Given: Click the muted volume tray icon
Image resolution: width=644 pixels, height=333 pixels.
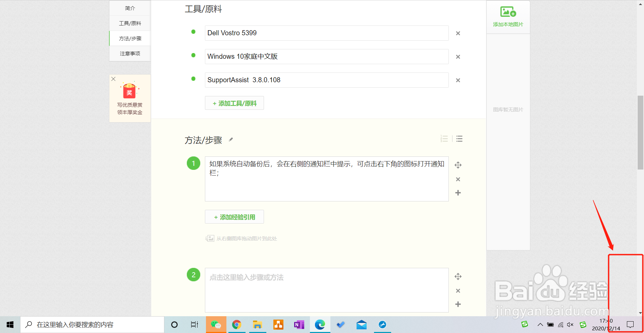Looking at the screenshot, I should (570, 325).
